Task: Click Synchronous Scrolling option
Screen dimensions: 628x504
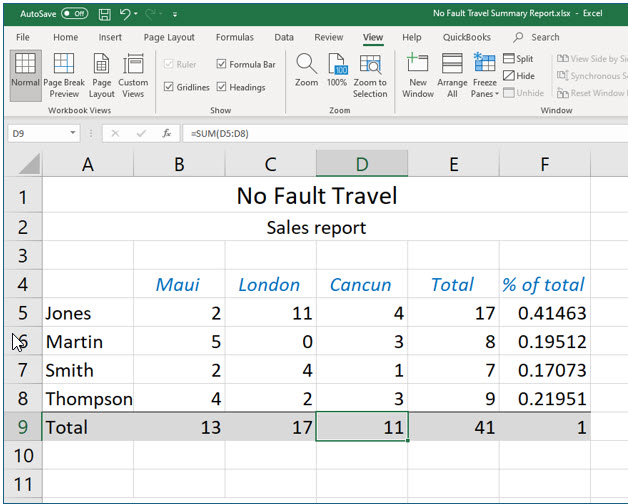Action: [592, 76]
